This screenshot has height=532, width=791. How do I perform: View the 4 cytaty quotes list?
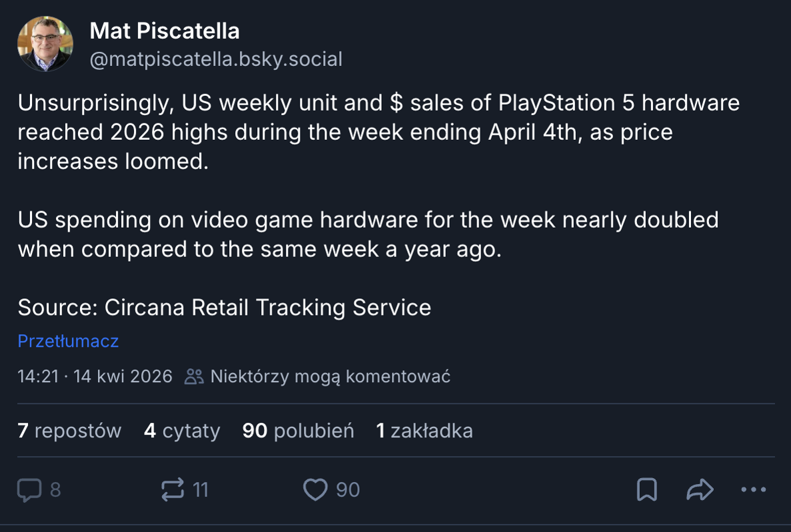182,431
